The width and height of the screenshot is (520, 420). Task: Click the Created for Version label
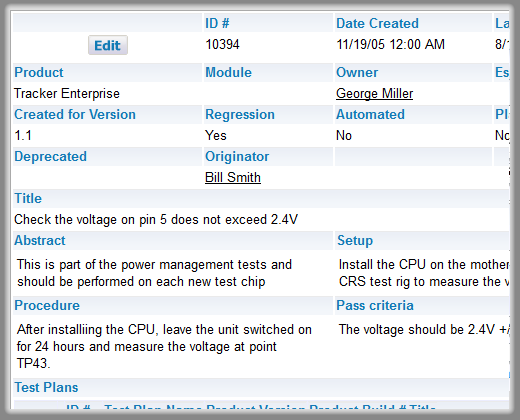pos(75,114)
